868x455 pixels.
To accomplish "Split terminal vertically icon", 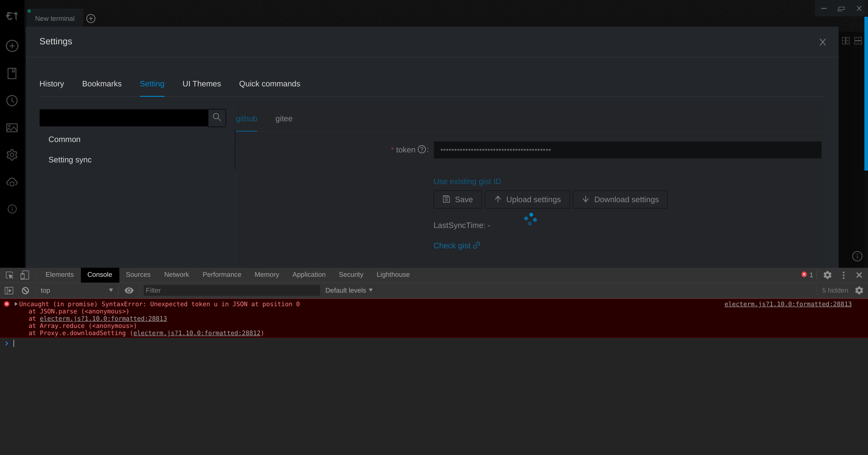I will (846, 41).
